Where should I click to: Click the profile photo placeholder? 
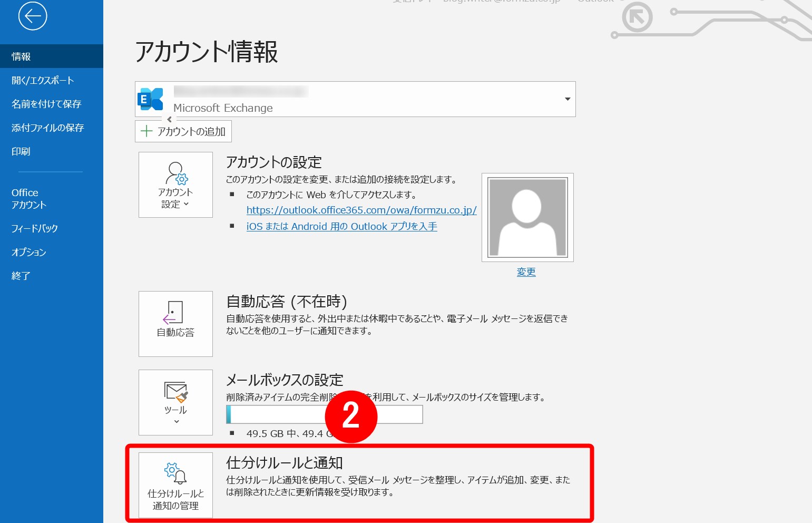(x=527, y=217)
